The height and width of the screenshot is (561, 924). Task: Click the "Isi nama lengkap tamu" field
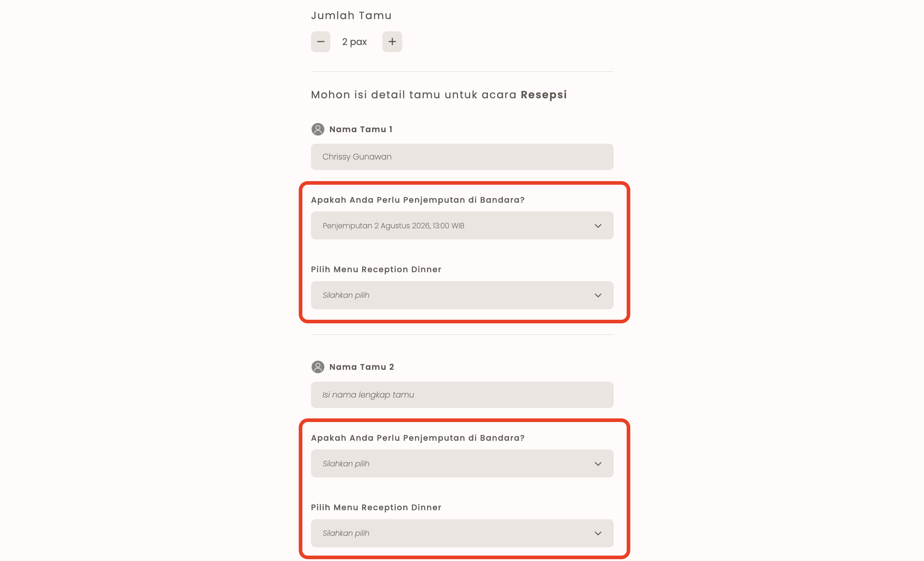[462, 395]
